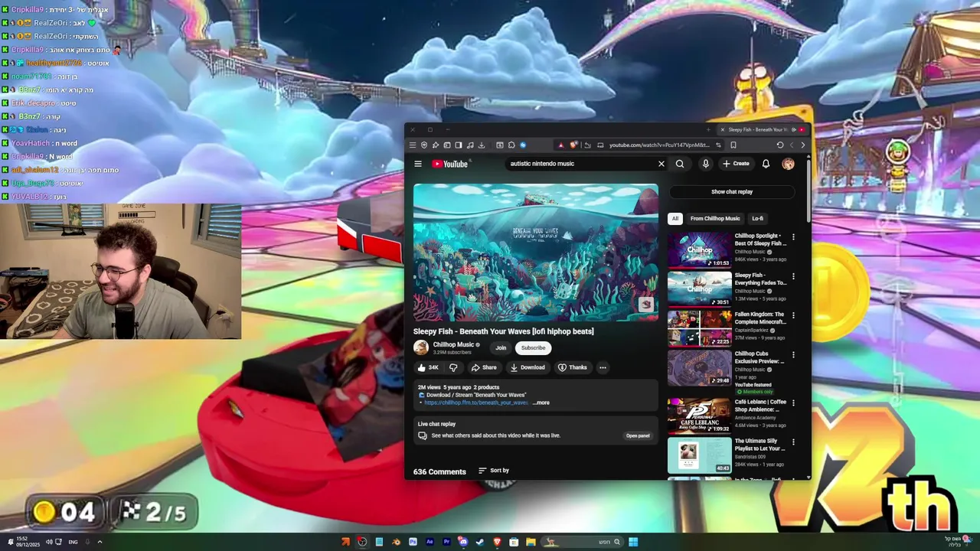Open options for Chillhop Spotlight video
This screenshot has width=980, height=551.
pos(793,237)
